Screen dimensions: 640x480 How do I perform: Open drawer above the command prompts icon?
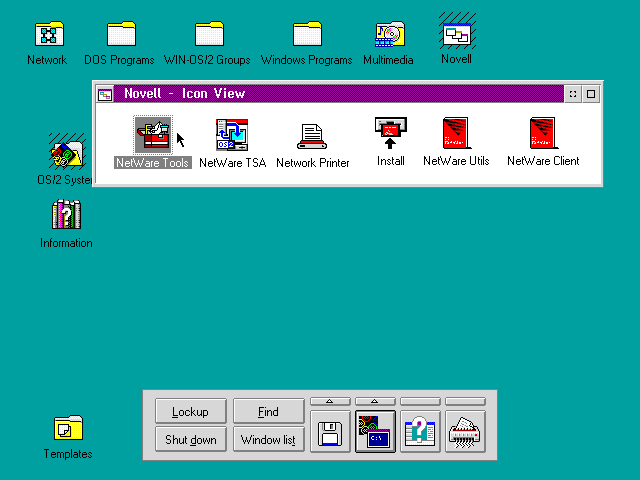[x=375, y=401]
